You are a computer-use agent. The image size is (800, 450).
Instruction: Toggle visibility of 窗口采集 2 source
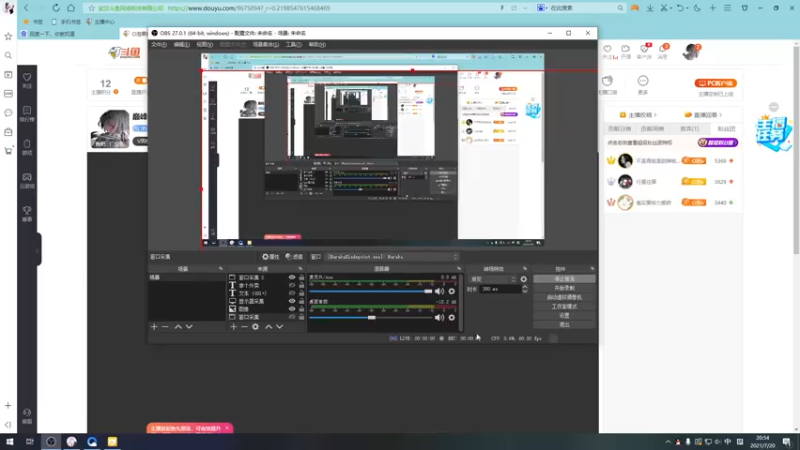coord(292,278)
